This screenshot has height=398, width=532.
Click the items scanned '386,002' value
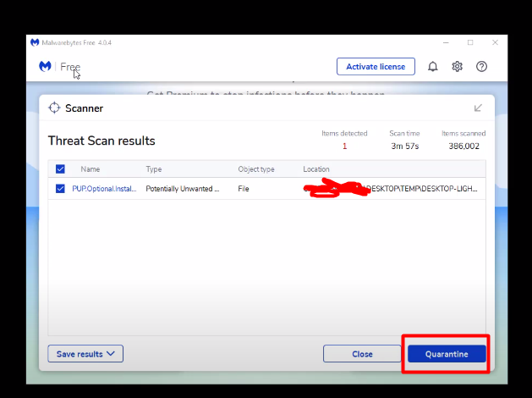point(463,146)
